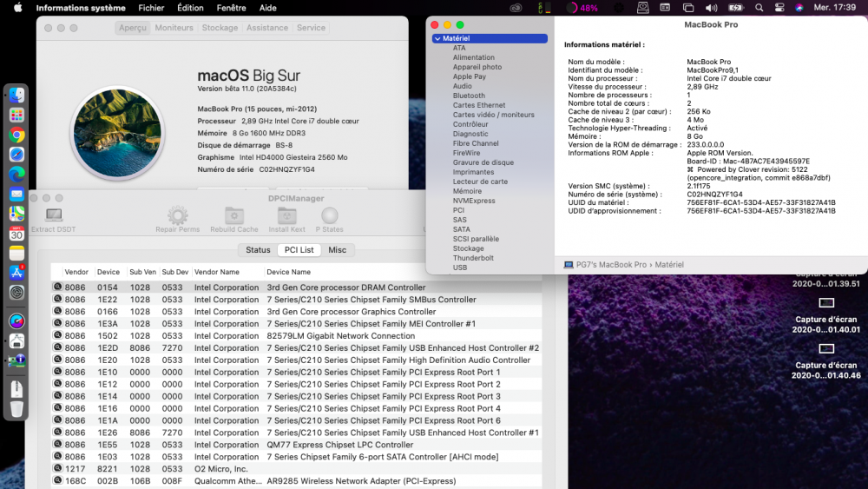Click Matériel in the path bar

pos(669,265)
